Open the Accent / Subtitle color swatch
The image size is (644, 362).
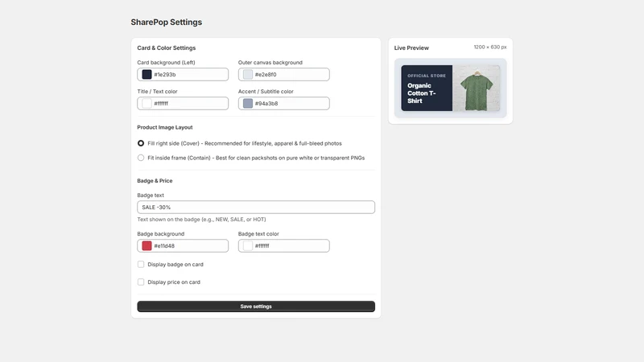[248, 104]
